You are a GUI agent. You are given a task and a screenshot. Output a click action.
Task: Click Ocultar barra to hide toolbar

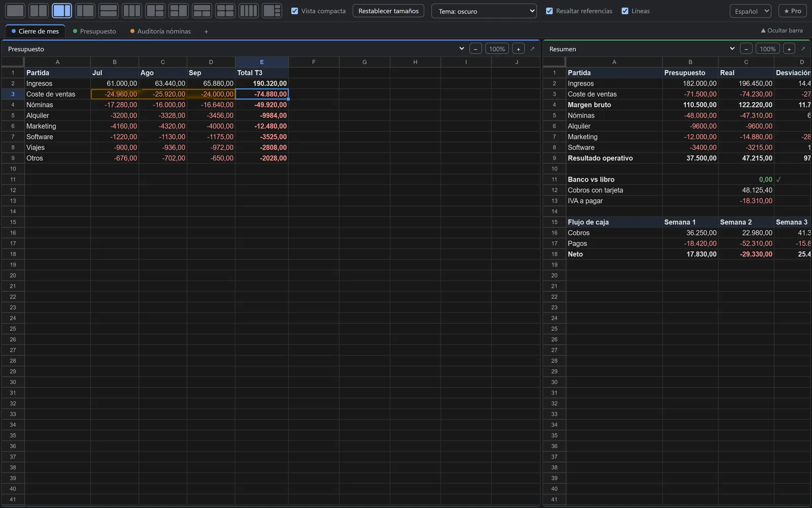pyautogui.click(x=782, y=30)
